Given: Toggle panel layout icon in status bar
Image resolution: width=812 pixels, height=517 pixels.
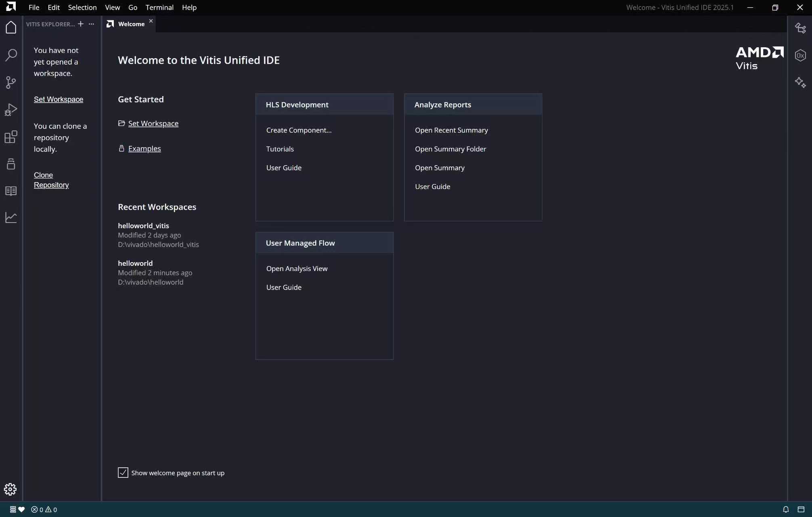Looking at the screenshot, I should click(x=801, y=509).
